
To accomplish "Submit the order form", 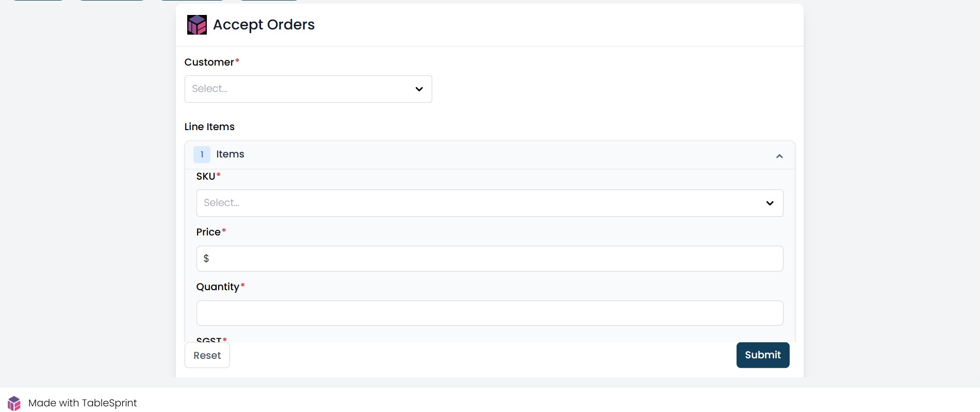I will coord(763,355).
